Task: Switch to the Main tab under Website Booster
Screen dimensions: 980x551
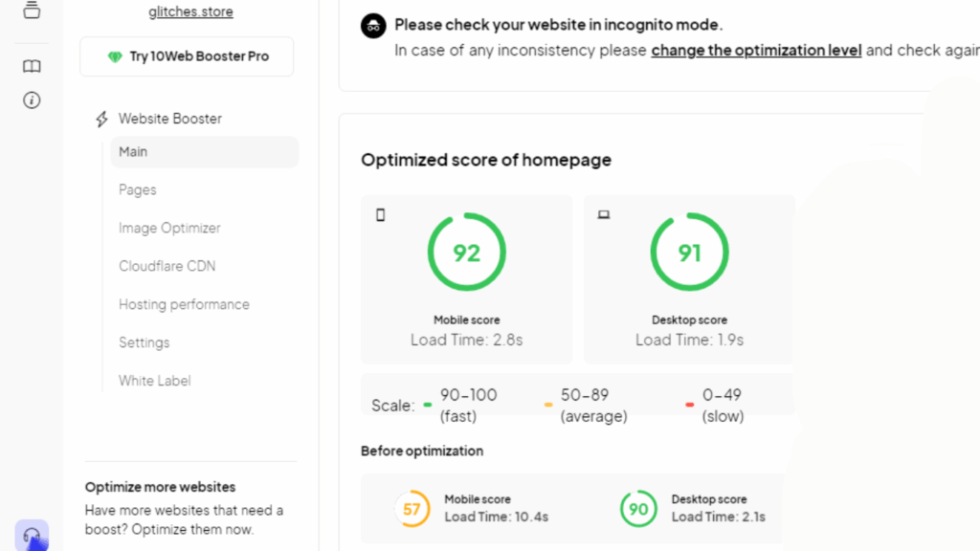Action: tap(132, 151)
